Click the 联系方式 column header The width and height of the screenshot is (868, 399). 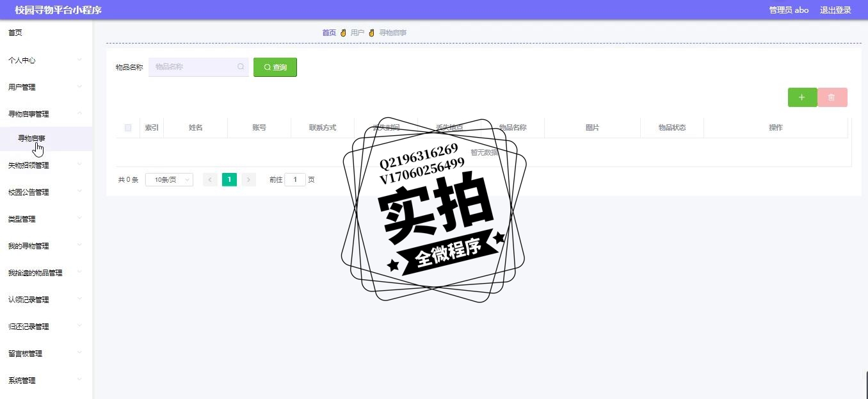coord(323,128)
